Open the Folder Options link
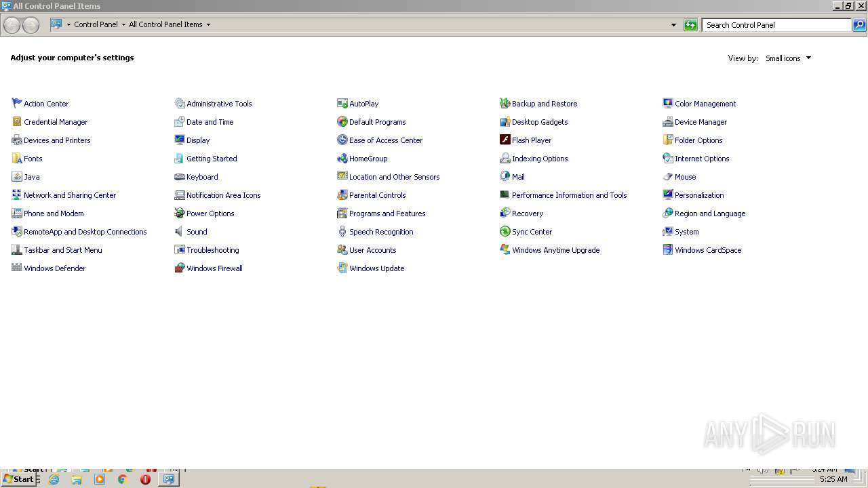This screenshot has height=488, width=868. click(x=698, y=140)
